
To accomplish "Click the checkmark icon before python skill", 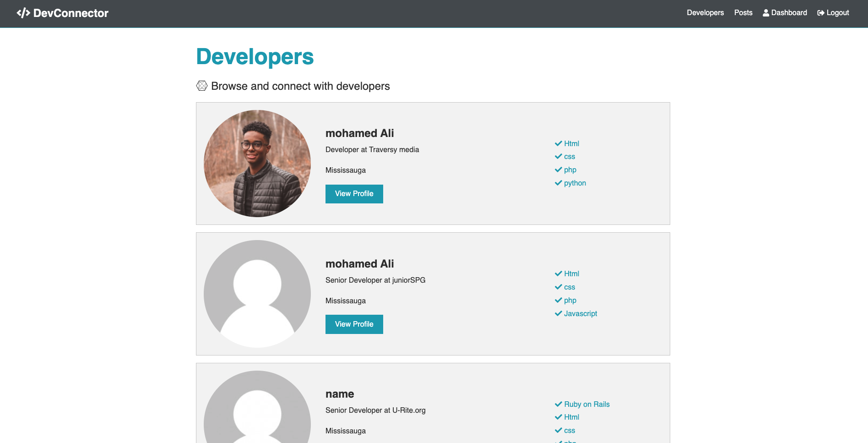I will tap(558, 183).
